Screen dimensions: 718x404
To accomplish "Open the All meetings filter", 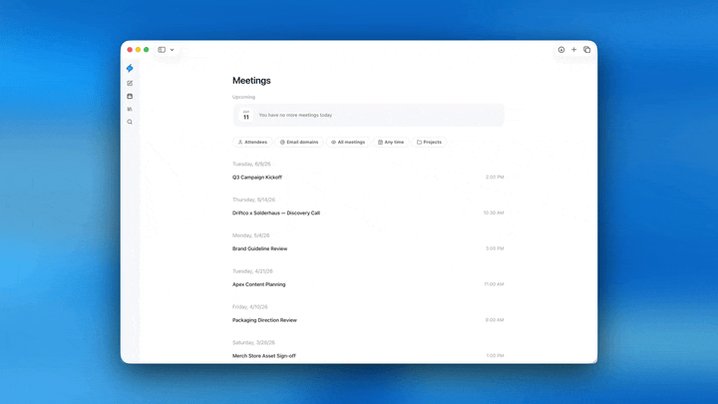I will (348, 142).
